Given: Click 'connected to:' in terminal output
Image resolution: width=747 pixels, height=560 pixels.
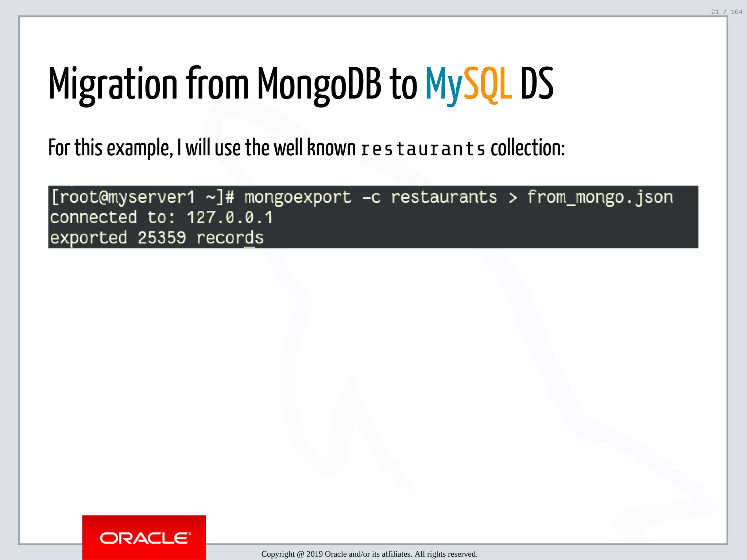Looking at the screenshot, I should (112, 218).
